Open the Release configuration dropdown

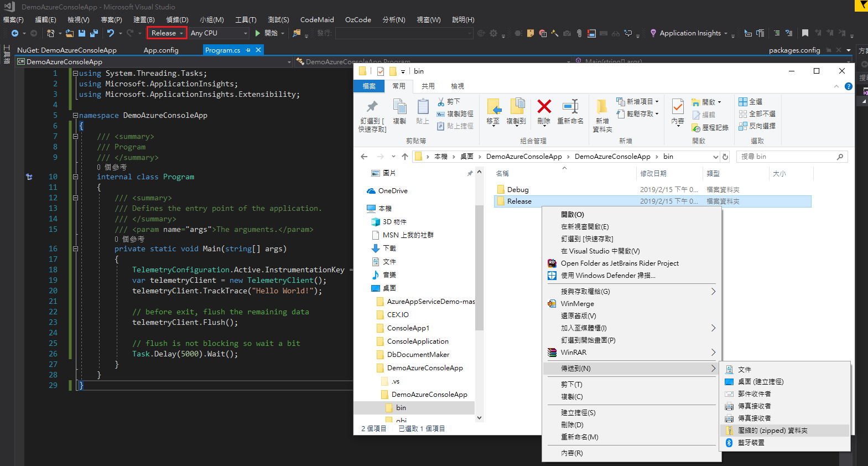(x=167, y=33)
